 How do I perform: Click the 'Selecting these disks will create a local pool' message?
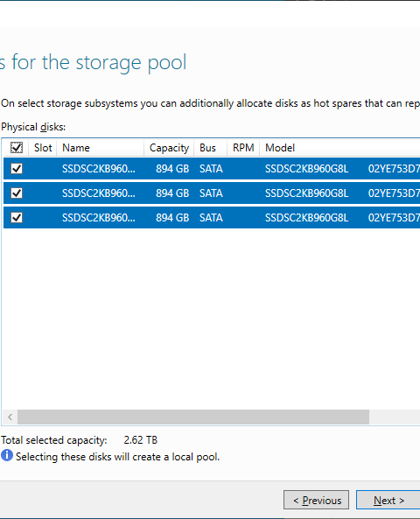pos(117,457)
